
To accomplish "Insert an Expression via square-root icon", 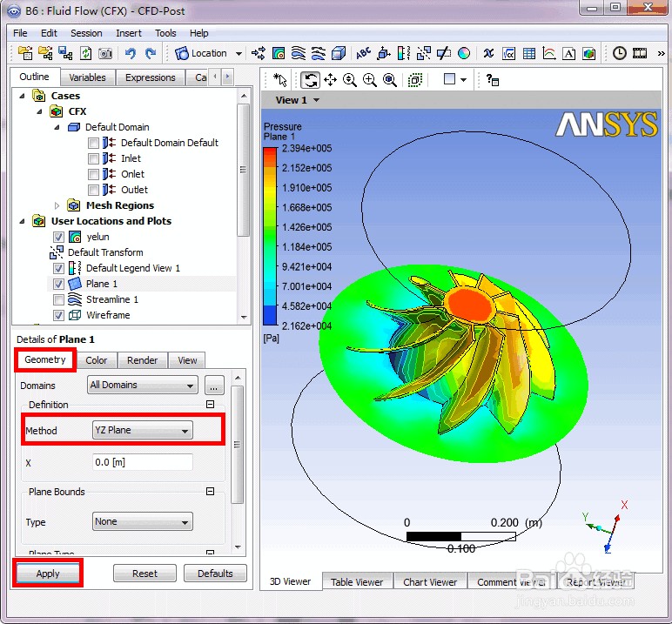I will point(508,53).
